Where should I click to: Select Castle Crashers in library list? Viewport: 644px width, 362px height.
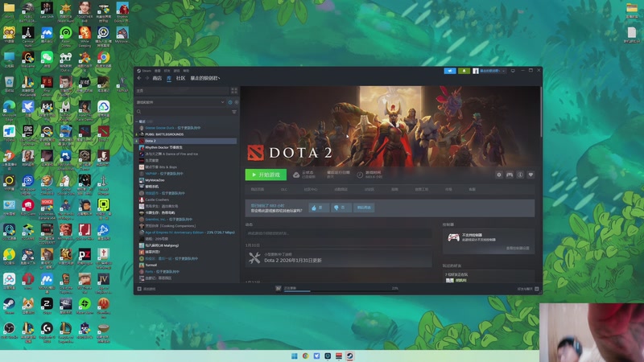(187, 200)
